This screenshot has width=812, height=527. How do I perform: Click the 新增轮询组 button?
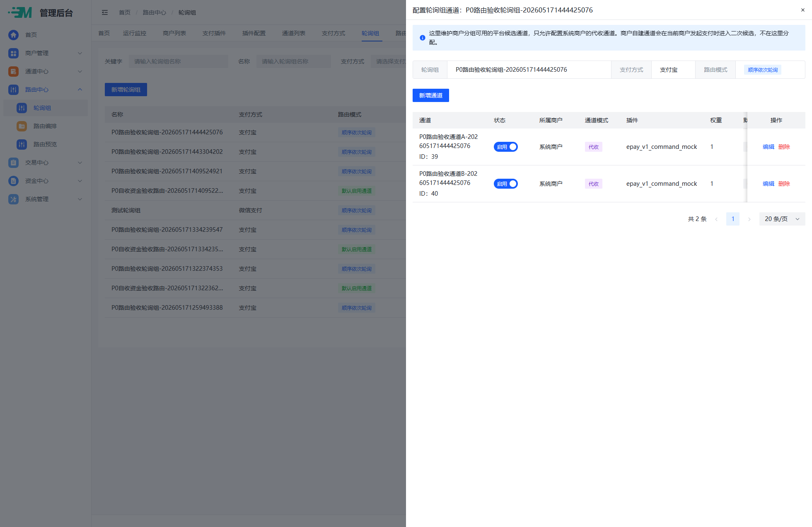click(126, 90)
